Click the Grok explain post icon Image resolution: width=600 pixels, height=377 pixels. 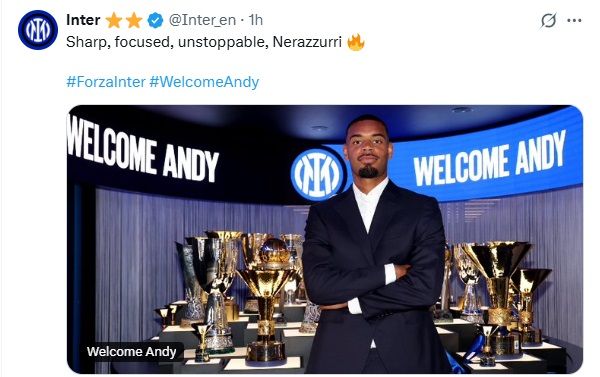548,20
